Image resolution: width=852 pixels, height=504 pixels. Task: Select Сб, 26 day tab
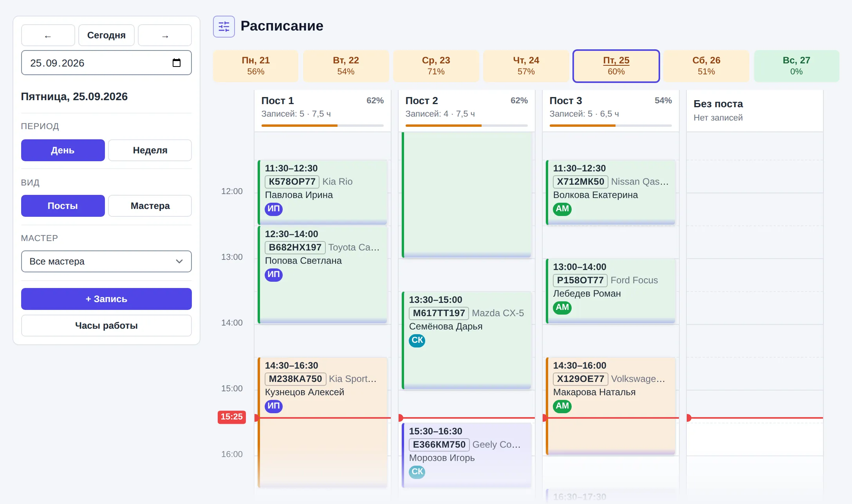[706, 66]
